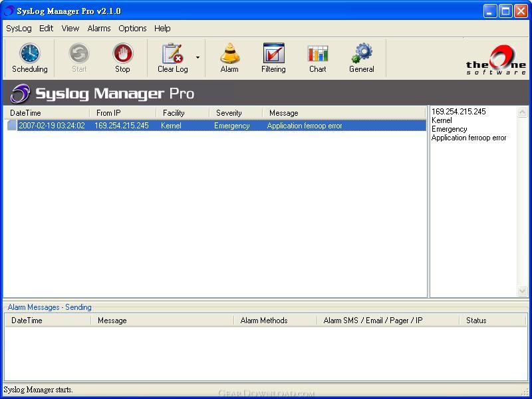This screenshot has height=399, width=532.
Task: Sort log by DateTime column header
Action: pyautogui.click(x=47, y=113)
